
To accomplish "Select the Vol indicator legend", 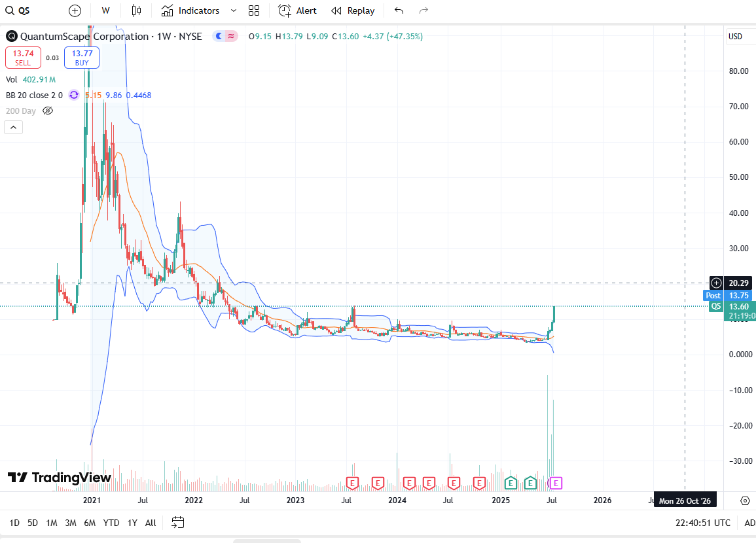I will pos(12,80).
